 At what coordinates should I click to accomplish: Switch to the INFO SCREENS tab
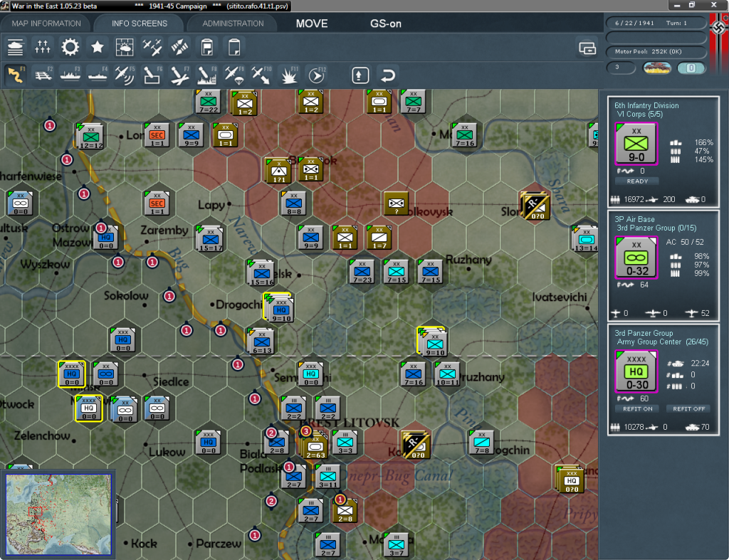click(x=139, y=23)
